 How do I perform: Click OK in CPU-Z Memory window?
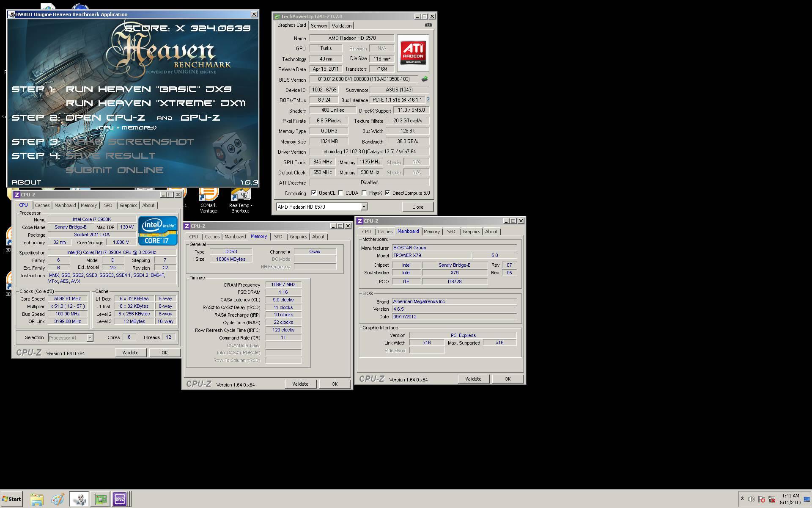(335, 384)
